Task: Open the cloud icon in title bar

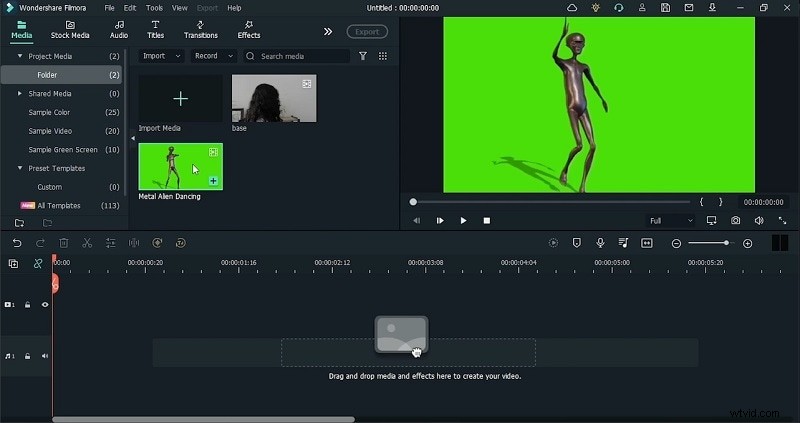Action: [572, 8]
